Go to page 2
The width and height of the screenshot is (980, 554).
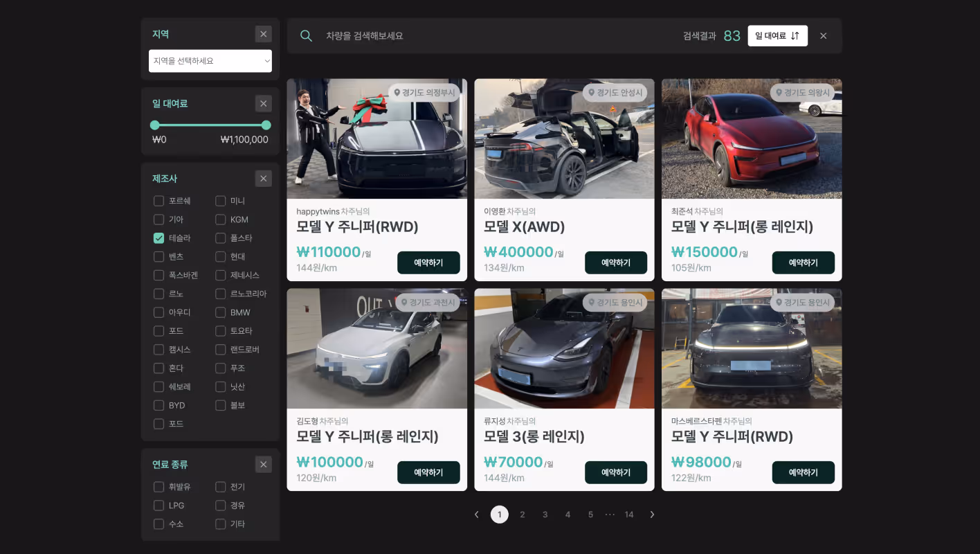(x=523, y=515)
